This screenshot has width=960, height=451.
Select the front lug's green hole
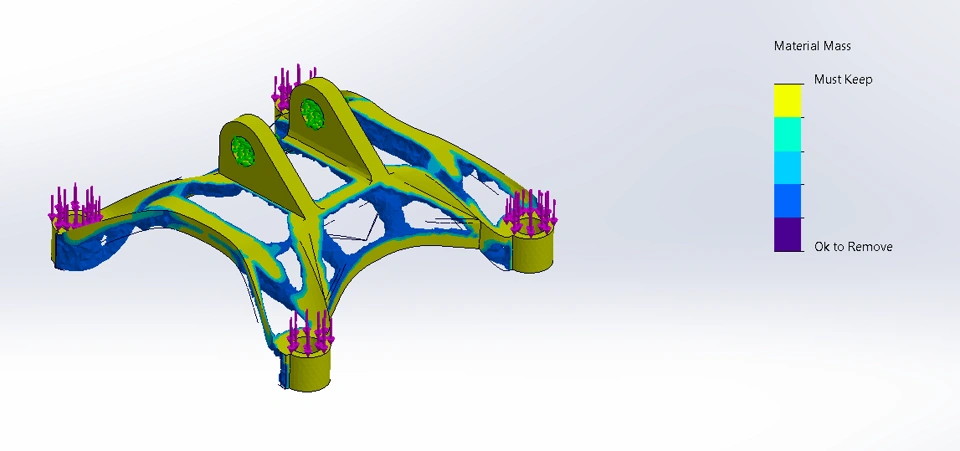(x=242, y=151)
